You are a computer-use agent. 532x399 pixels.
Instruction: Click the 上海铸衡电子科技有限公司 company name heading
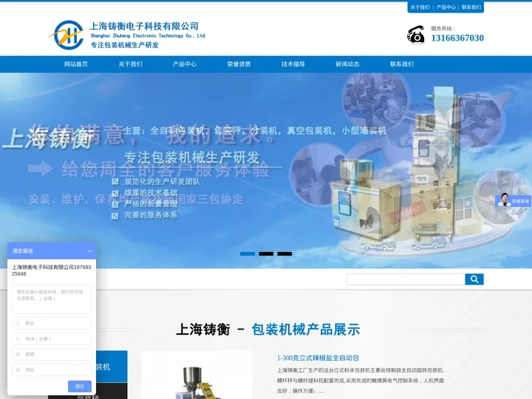click(144, 26)
